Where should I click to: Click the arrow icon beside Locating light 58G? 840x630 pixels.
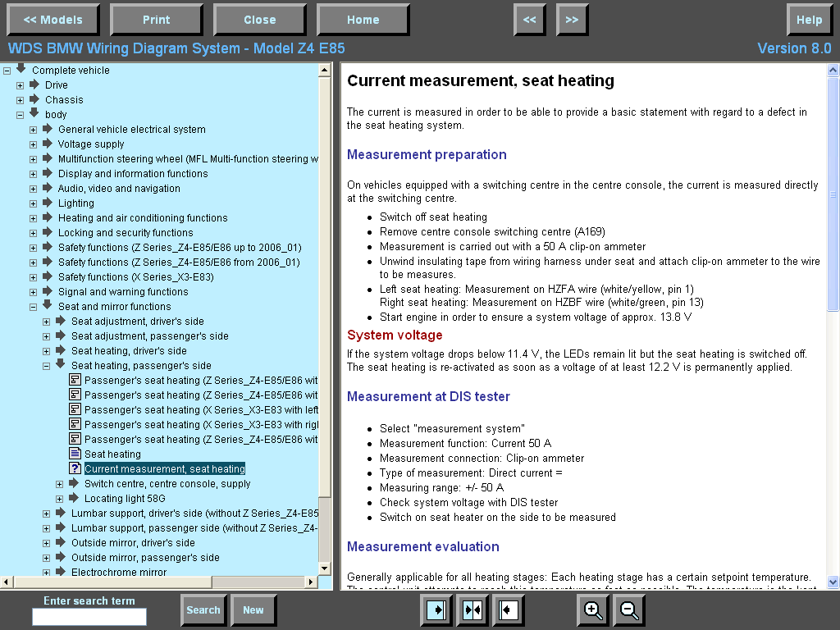pos(74,498)
